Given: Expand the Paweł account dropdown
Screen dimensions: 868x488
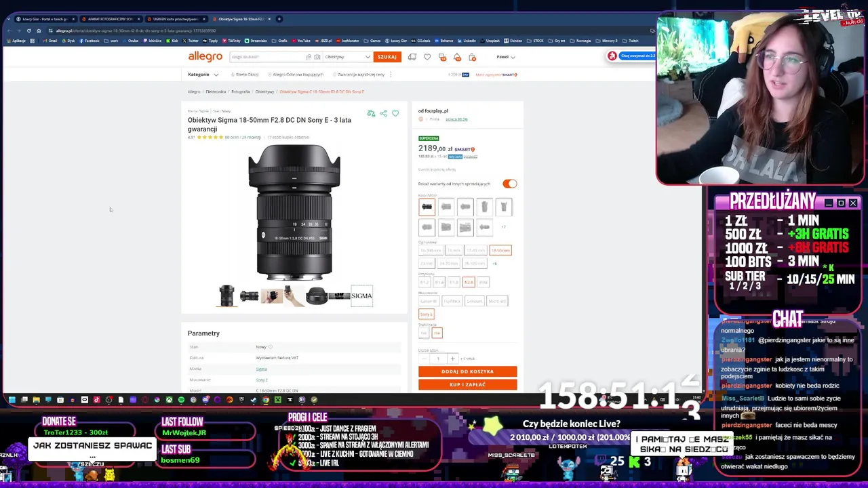Looking at the screenshot, I should [x=506, y=57].
